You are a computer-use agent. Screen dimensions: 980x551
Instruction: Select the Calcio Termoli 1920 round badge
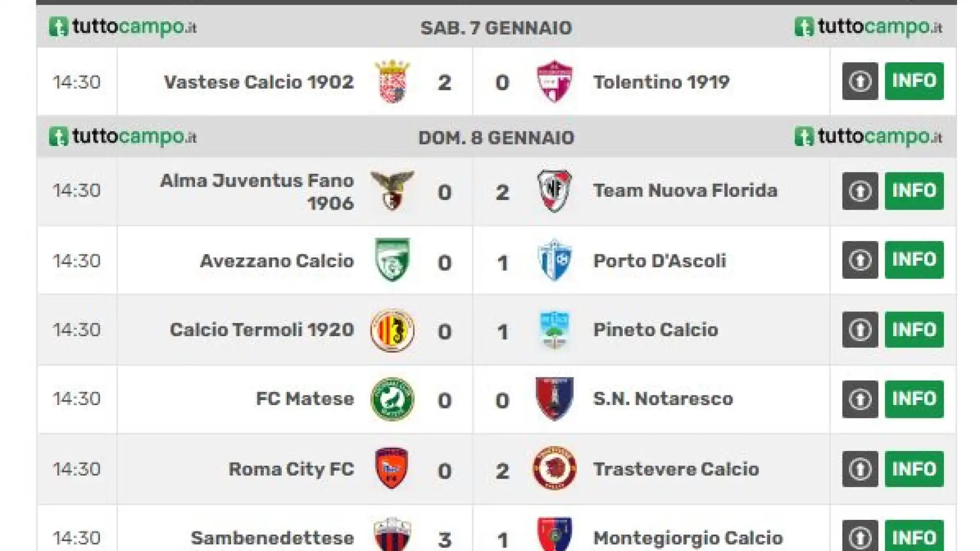392,330
